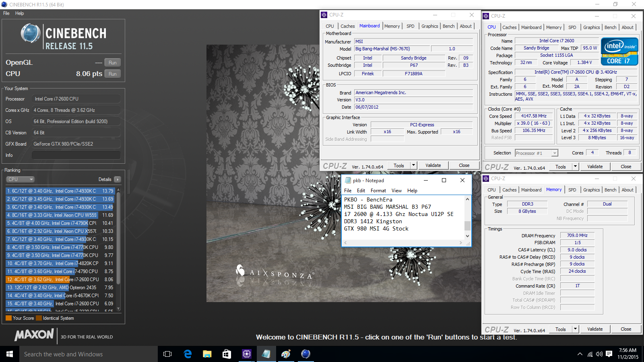644x362 pixels.
Task: Click the Memory CPU-Z window title icon
Action: 486,179
